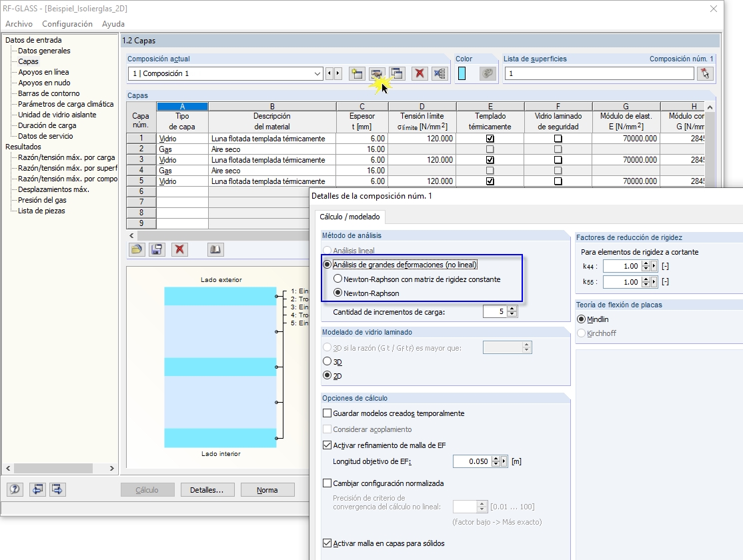Select Mindlin plate bending theory
The height and width of the screenshot is (560, 743).
pos(582,319)
